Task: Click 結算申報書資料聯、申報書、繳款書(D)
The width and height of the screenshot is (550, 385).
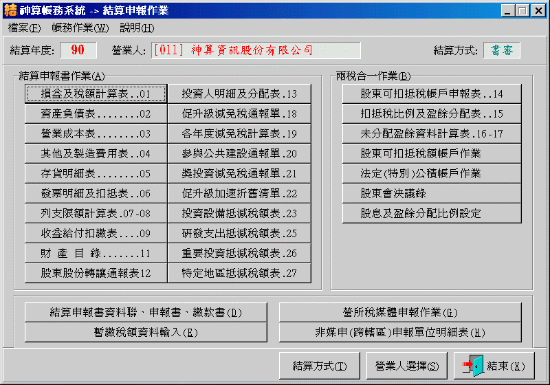Action: point(146,312)
